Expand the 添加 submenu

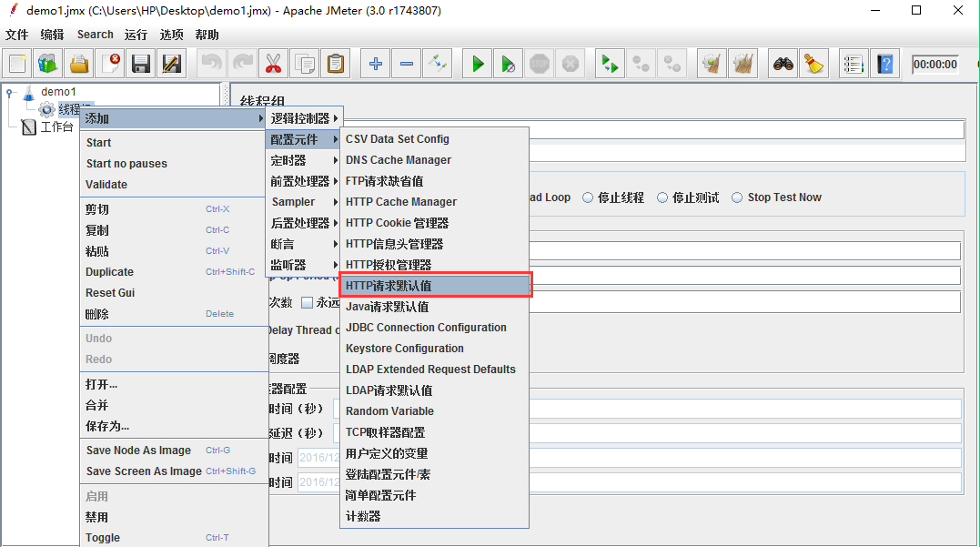pos(174,118)
